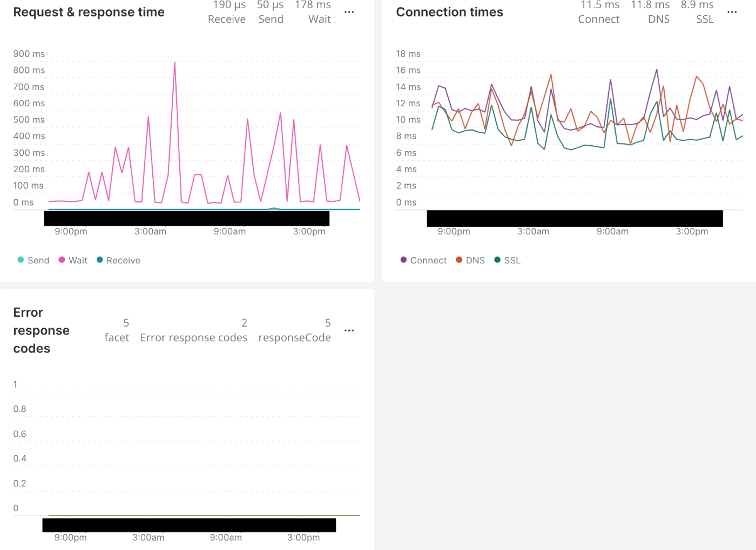Viewport: 756px width, 550px height.
Task: Click the Error response codes title
Action: click(x=41, y=330)
